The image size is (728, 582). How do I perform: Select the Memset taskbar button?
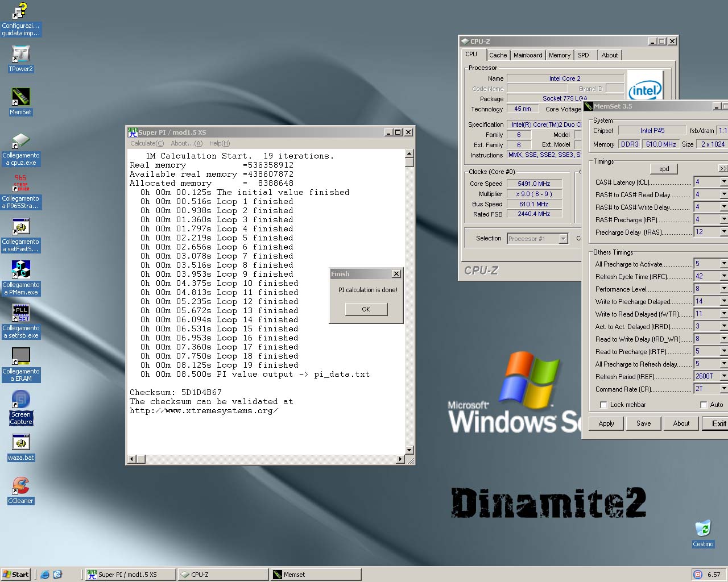tap(315, 575)
